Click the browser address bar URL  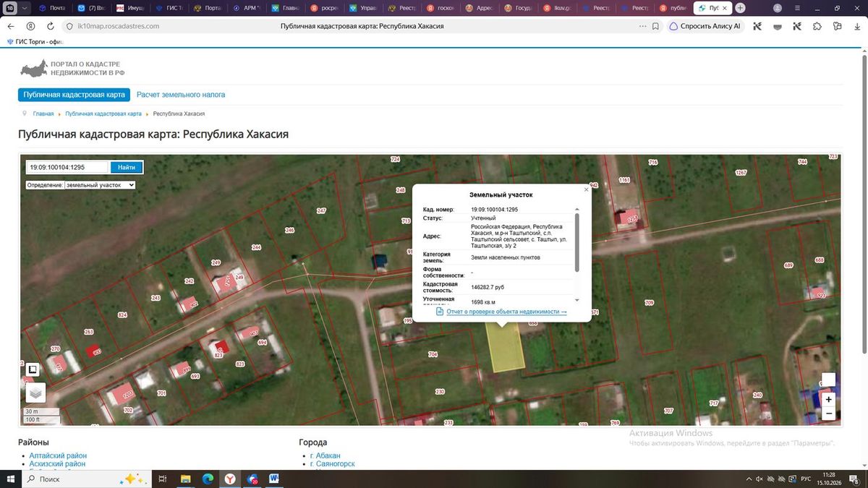[119, 26]
